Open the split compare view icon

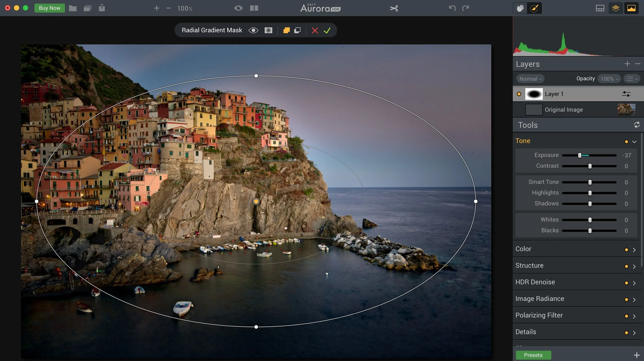pyautogui.click(x=254, y=8)
